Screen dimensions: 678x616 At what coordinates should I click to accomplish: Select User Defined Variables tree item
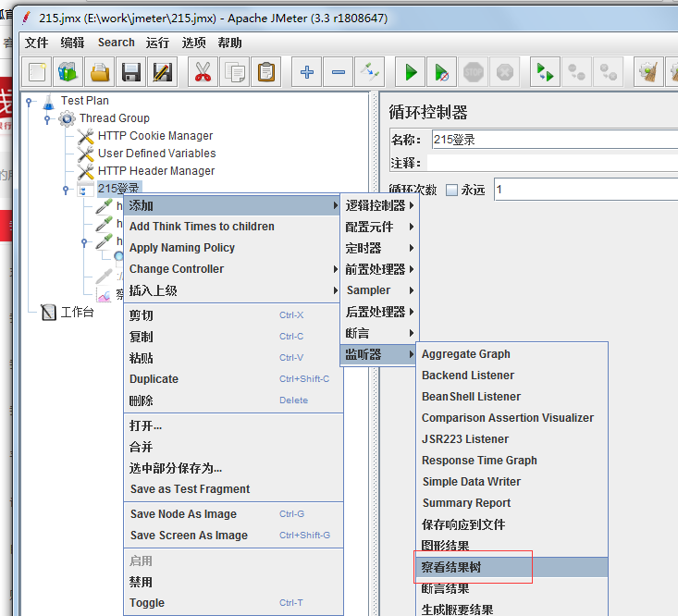point(156,154)
